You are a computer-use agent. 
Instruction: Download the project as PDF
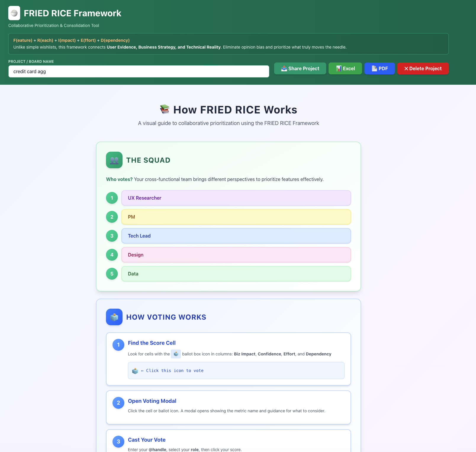[x=379, y=68]
